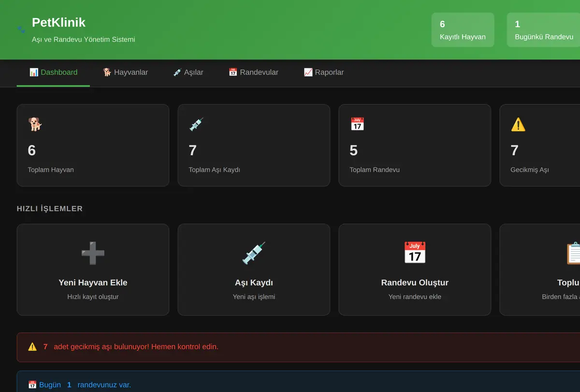Click the Toplam Hayvan label
Viewport: 580px width, 392px height.
coord(51,170)
